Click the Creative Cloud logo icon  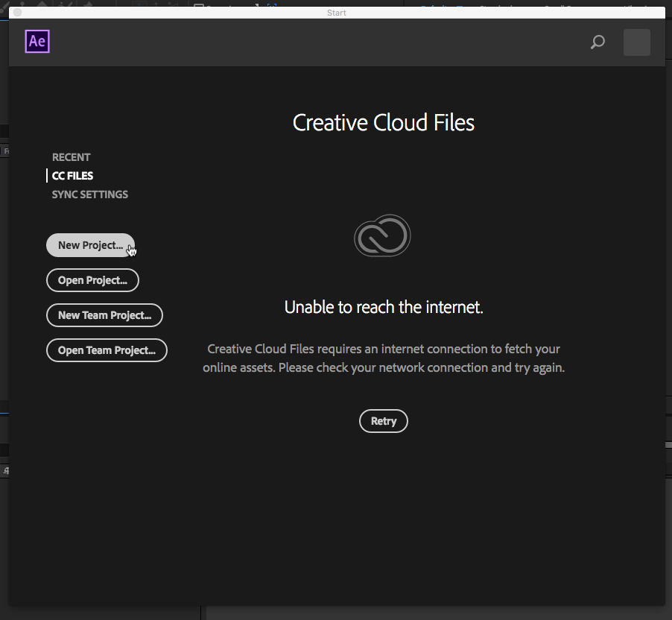[x=382, y=236]
